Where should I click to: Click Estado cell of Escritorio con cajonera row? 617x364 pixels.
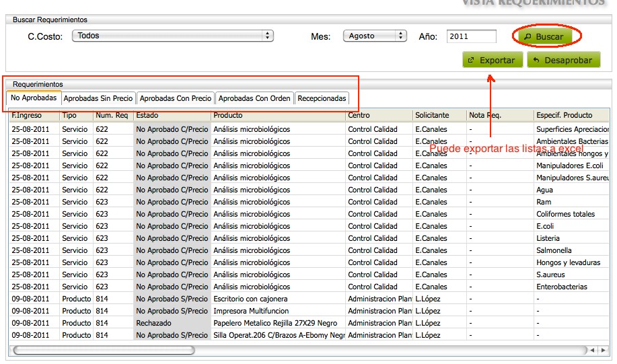(x=172, y=299)
